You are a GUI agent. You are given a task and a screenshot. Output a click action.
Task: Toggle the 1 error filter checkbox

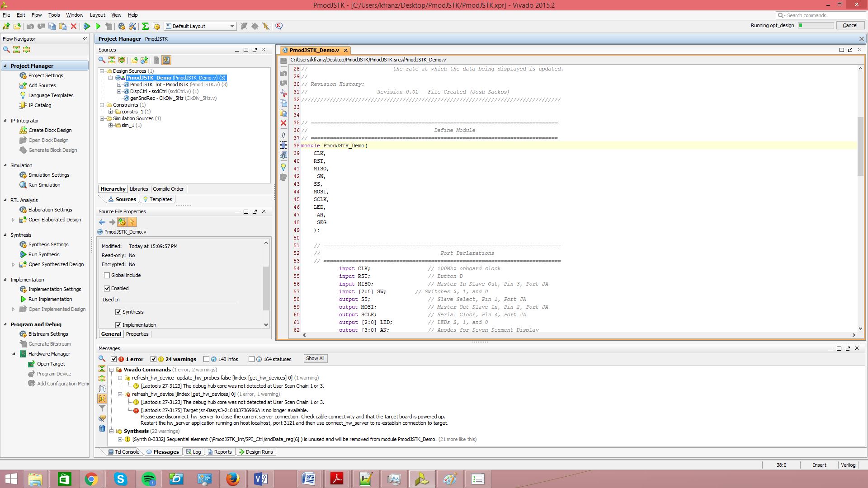(113, 359)
